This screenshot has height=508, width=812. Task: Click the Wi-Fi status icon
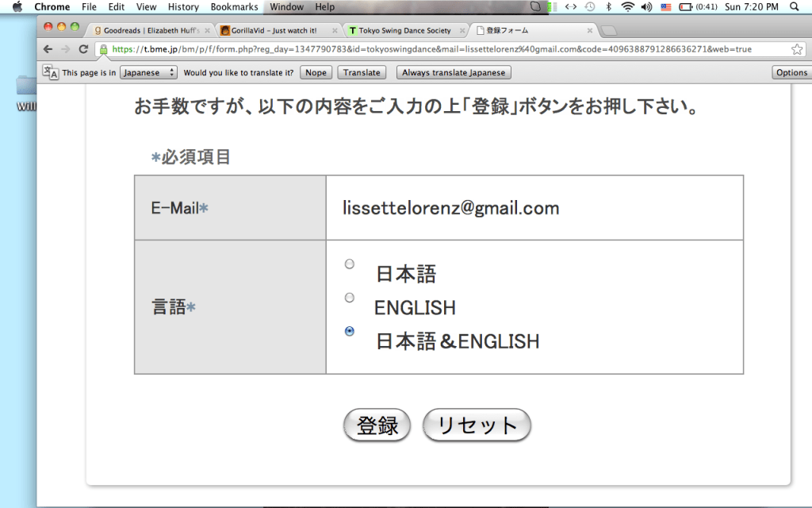pyautogui.click(x=628, y=7)
